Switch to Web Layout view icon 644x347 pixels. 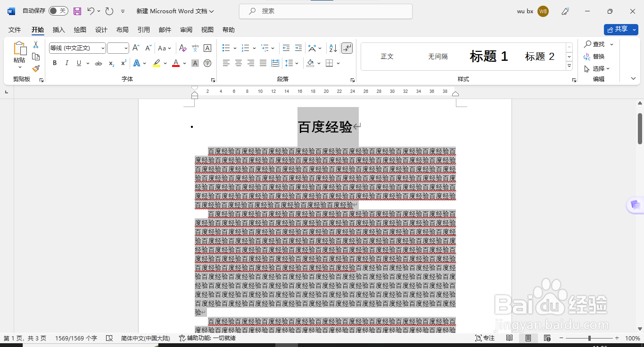[547, 338]
